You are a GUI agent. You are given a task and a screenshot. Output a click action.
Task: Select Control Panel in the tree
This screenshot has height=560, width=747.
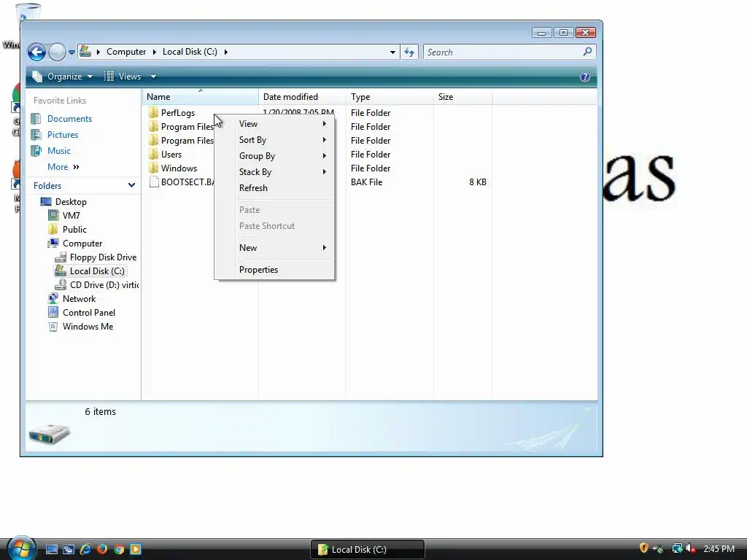(88, 312)
